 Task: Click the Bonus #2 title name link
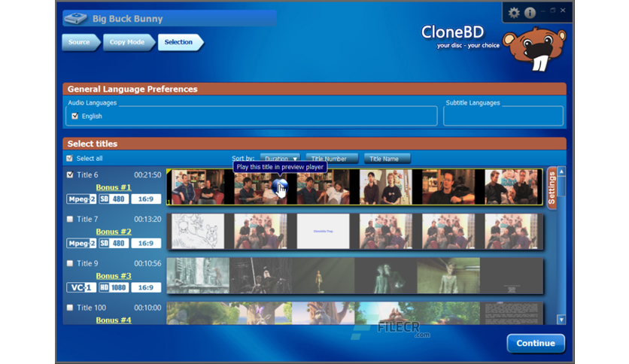click(x=114, y=232)
